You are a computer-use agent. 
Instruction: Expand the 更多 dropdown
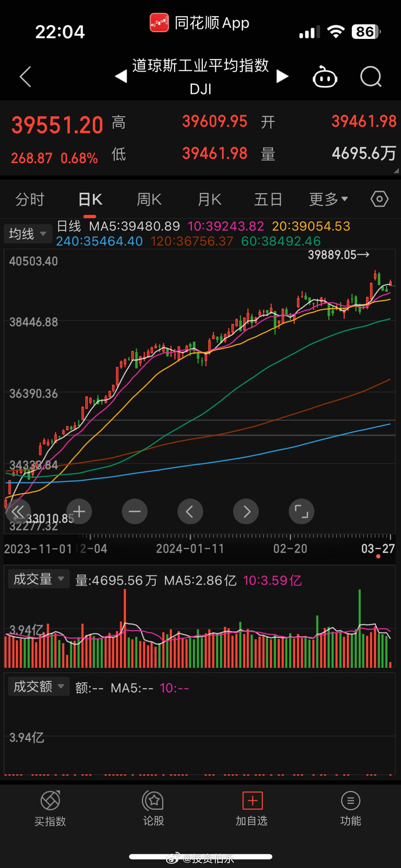coord(329,199)
